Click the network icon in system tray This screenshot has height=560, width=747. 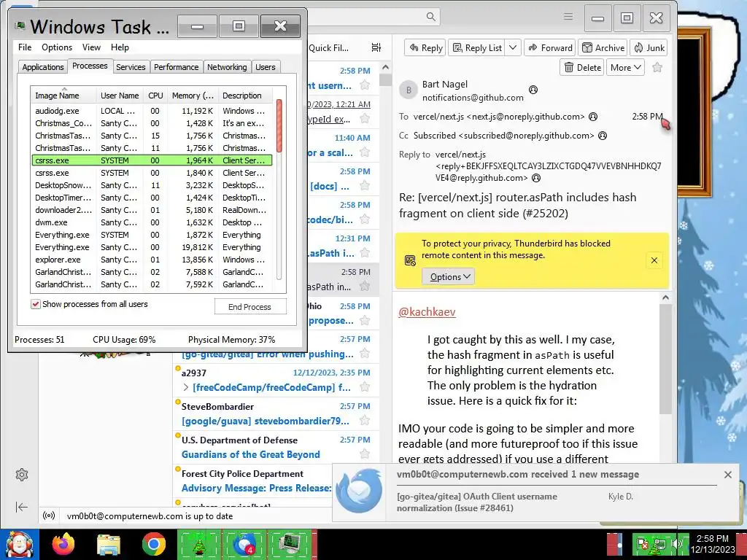659,543
